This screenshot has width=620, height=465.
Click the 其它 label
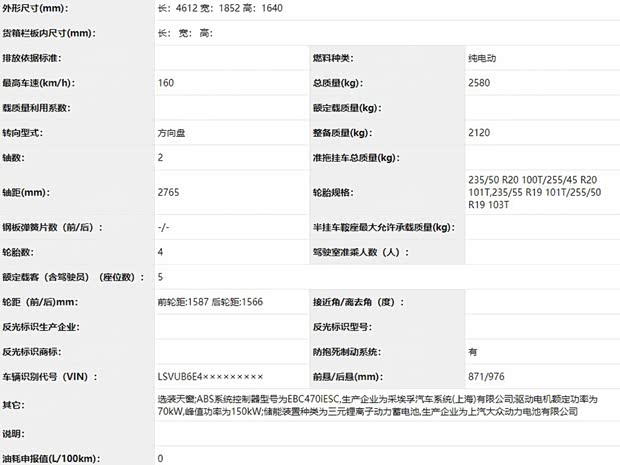[x=13, y=405]
